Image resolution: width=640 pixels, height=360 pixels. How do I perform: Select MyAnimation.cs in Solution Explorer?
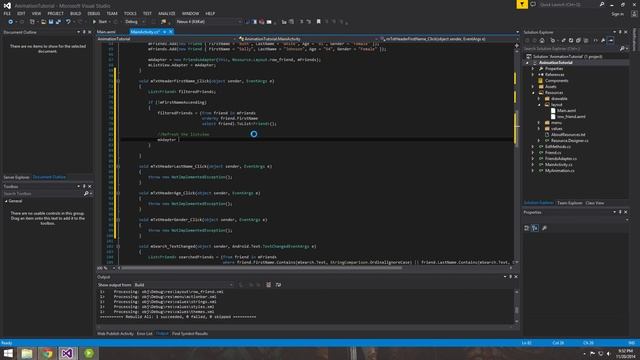(559, 170)
